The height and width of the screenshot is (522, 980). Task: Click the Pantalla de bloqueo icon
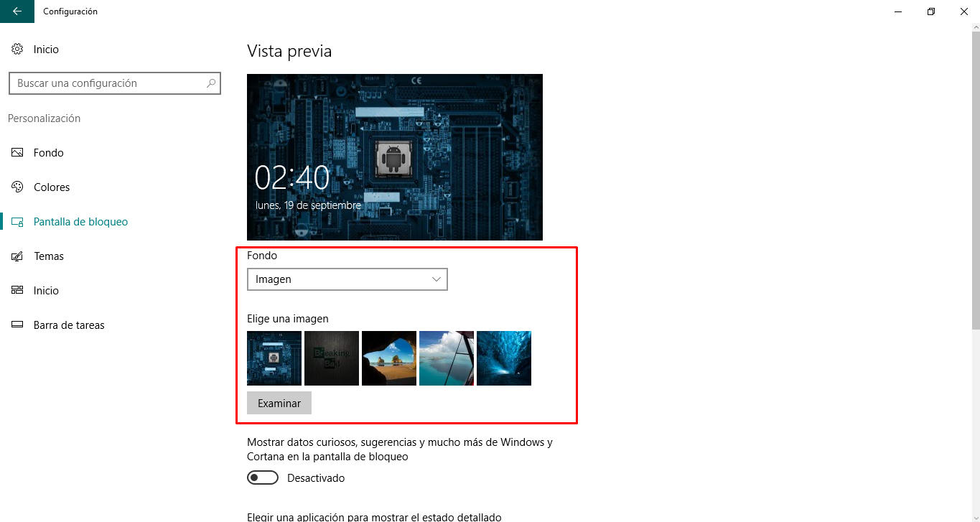[17, 222]
